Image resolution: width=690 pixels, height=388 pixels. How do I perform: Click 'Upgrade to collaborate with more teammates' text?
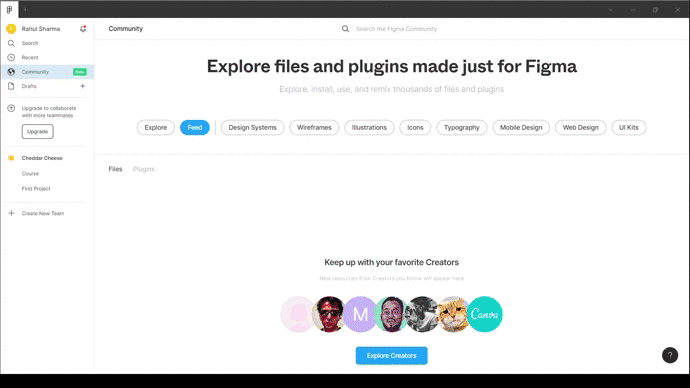coord(49,112)
